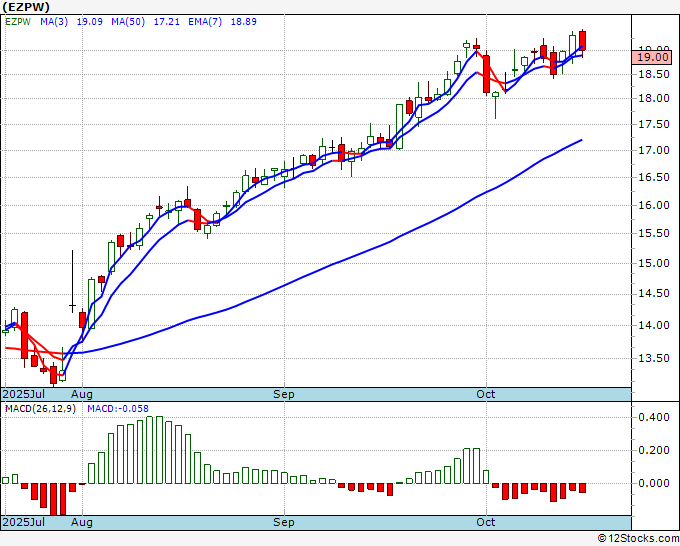680x546 pixels.
Task: Click the 18.00 price axis label
Action: (x=654, y=98)
